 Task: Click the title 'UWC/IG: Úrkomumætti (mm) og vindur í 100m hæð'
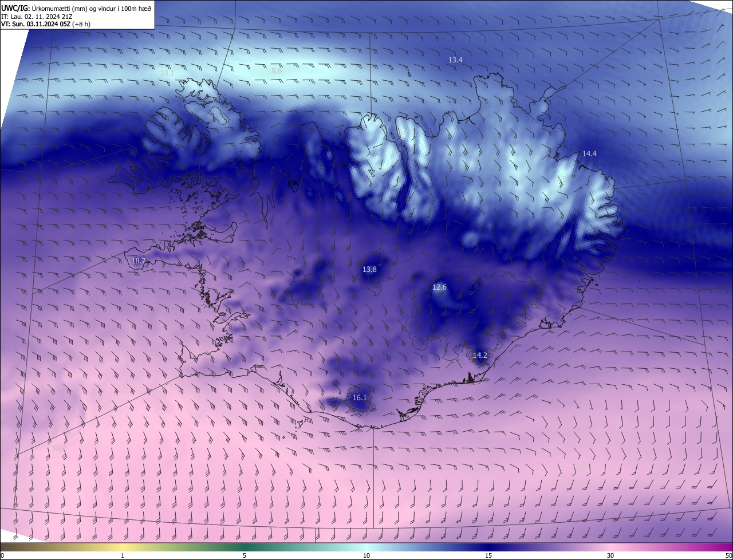(x=76, y=7)
